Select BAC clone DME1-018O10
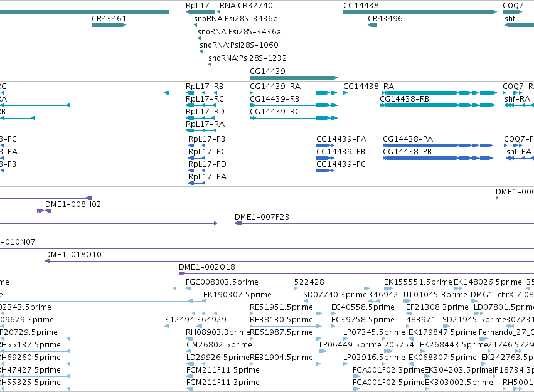This screenshot has height=392, width=534. pyautogui.click(x=73, y=255)
